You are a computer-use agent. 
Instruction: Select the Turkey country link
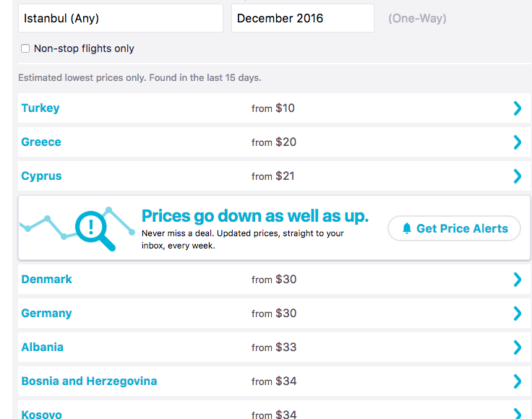pyautogui.click(x=40, y=108)
